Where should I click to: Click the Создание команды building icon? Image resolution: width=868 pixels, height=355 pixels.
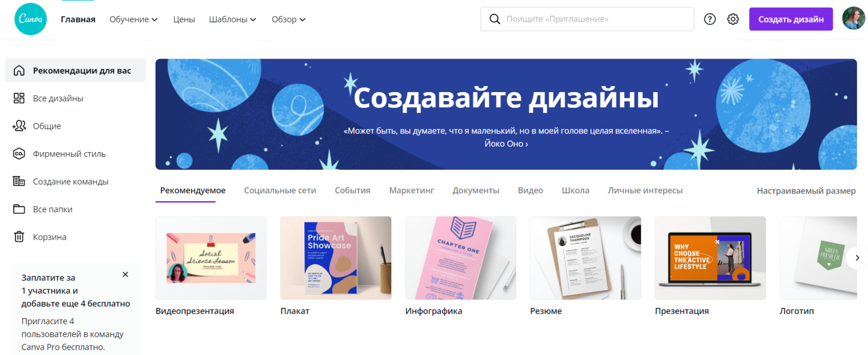tap(19, 181)
